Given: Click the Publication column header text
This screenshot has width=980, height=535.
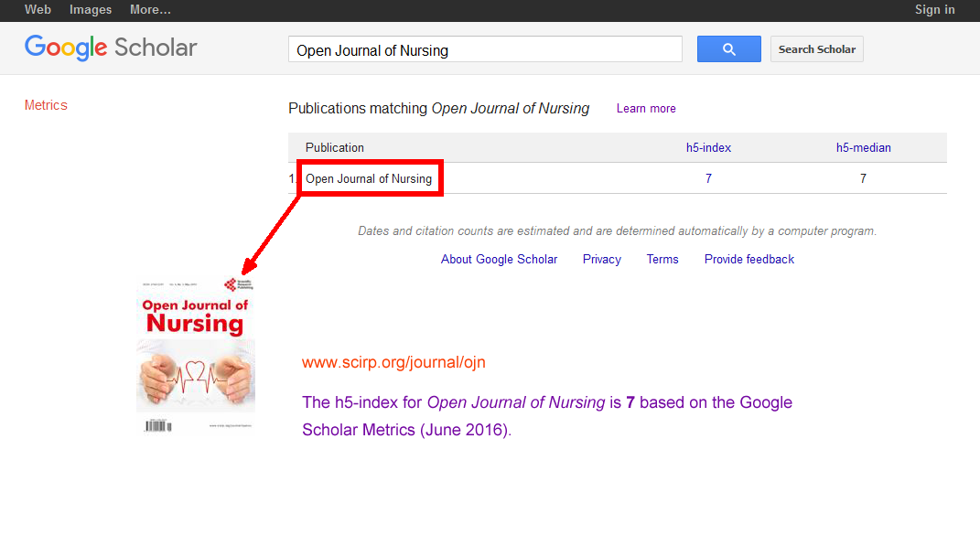Looking at the screenshot, I should (334, 148).
